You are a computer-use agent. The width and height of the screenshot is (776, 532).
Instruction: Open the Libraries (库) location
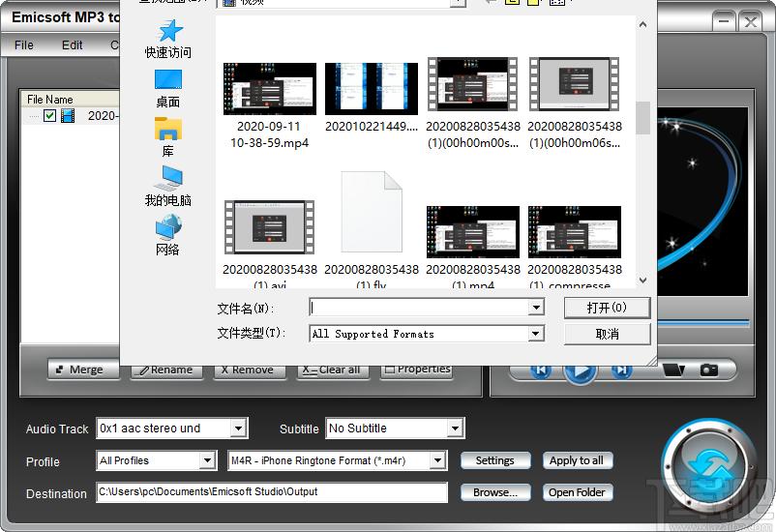[x=167, y=137]
